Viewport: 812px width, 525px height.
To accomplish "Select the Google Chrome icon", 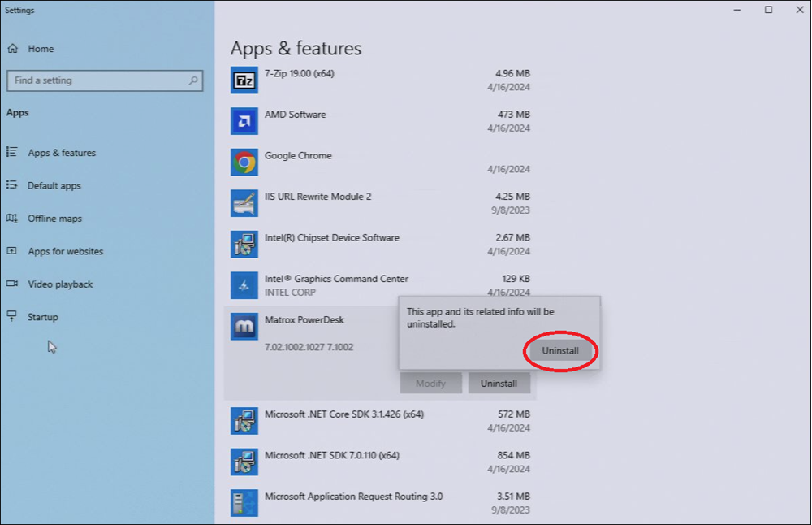I will (x=244, y=163).
